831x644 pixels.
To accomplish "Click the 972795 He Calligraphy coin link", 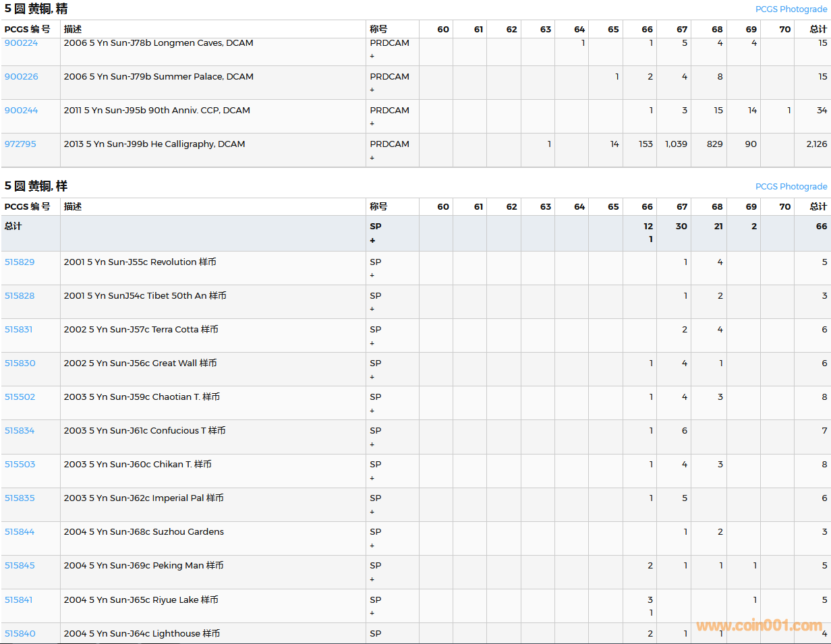I will click(x=20, y=144).
